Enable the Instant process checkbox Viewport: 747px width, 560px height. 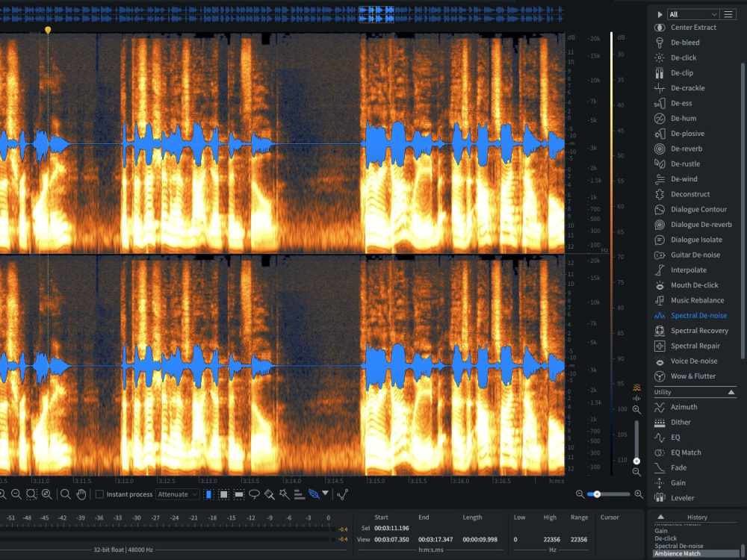99,494
